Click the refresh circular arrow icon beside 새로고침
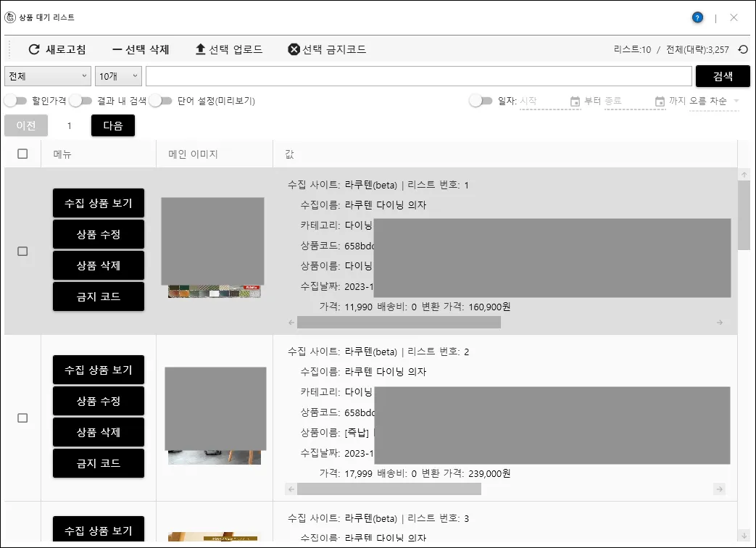756x548 pixels. click(x=34, y=49)
